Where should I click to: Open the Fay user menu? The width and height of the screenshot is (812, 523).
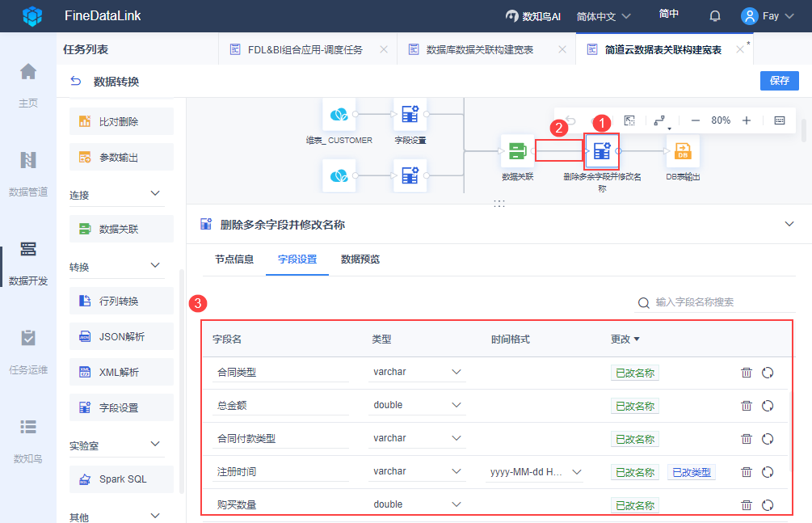click(x=768, y=16)
